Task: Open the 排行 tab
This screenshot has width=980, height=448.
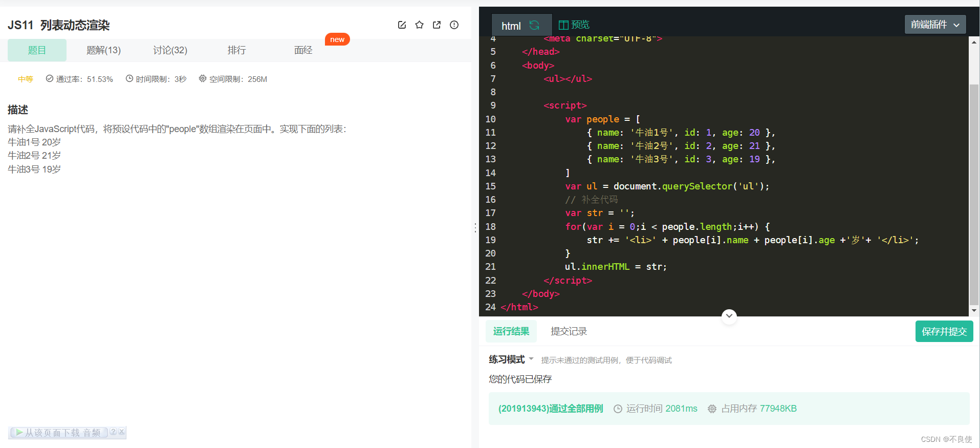Action: [x=236, y=50]
